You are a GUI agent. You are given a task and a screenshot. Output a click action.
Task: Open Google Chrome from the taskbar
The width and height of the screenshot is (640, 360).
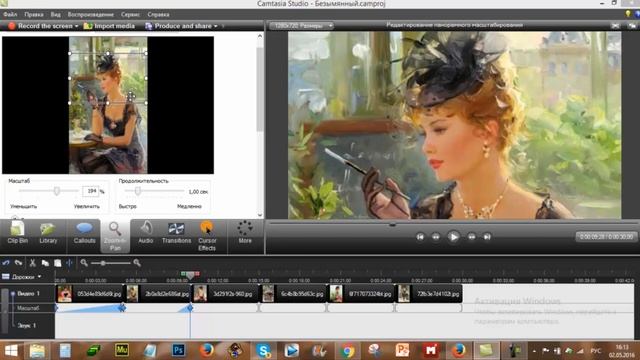pyautogui.click(x=348, y=350)
